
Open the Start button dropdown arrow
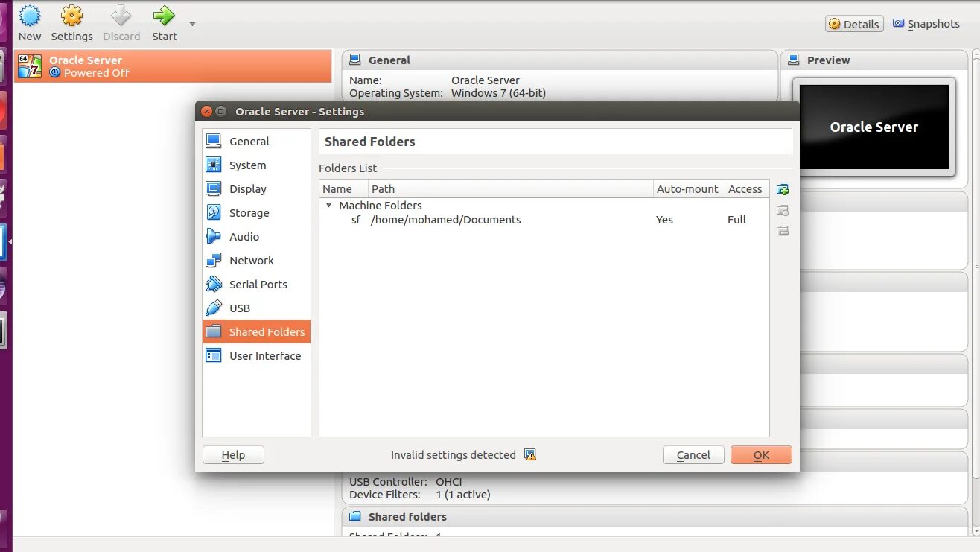click(x=192, y=24)
